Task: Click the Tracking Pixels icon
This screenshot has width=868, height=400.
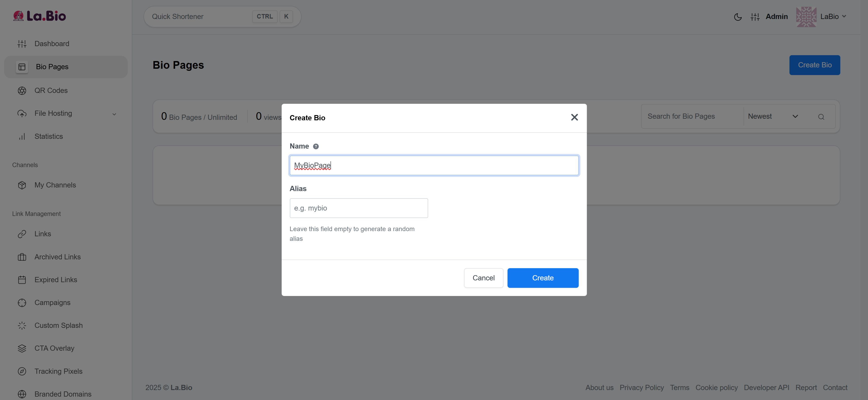Action: (x=22, y=371)
